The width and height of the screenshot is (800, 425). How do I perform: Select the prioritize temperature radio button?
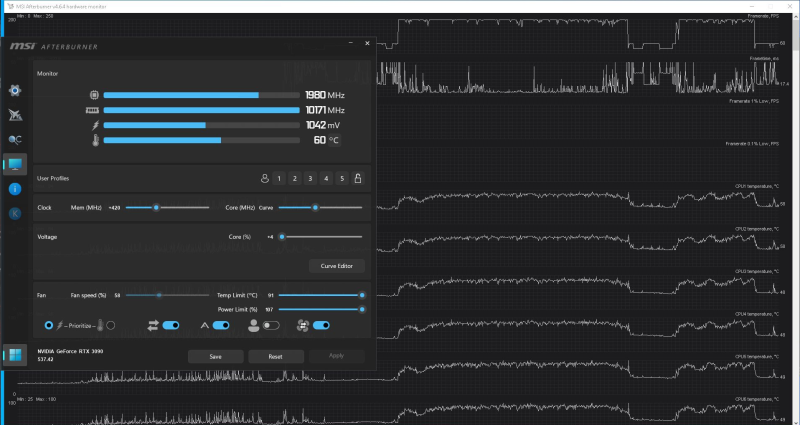[x=111, y=325]
